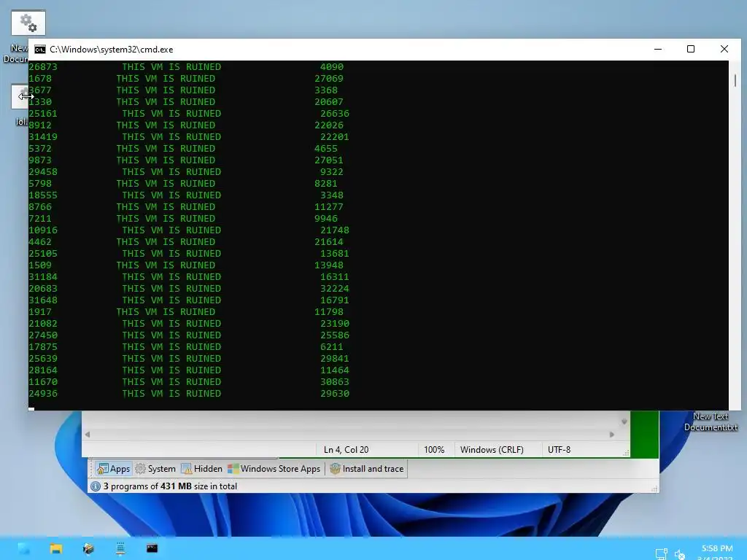Click Notepad's Ln 4, Col 20 indicator

pos(346,449)
